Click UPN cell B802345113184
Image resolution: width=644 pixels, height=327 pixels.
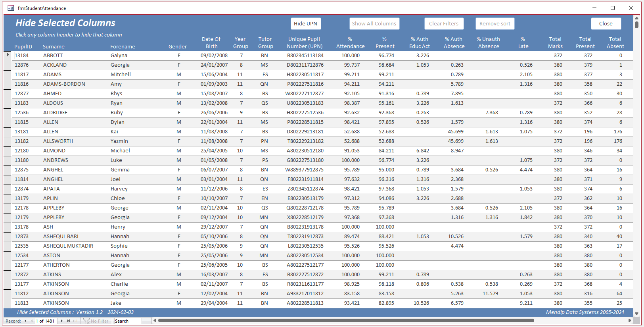pos(305,56)
